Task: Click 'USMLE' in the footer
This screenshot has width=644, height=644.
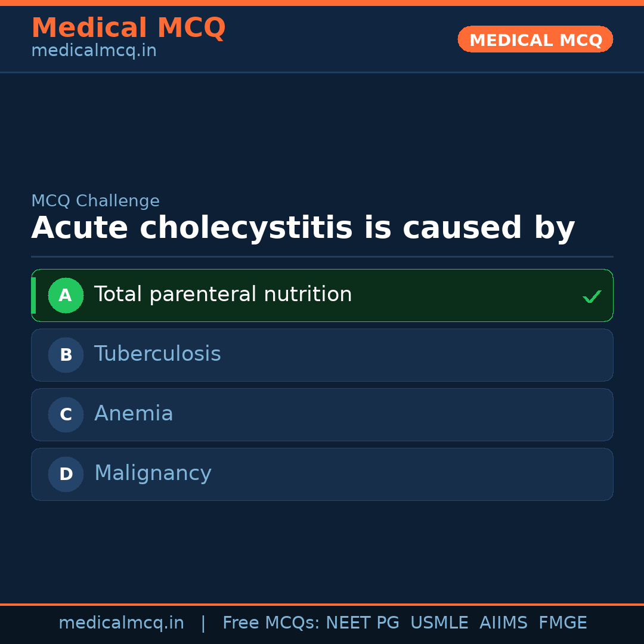Action: pyautogui.click(x=439, y=623)
